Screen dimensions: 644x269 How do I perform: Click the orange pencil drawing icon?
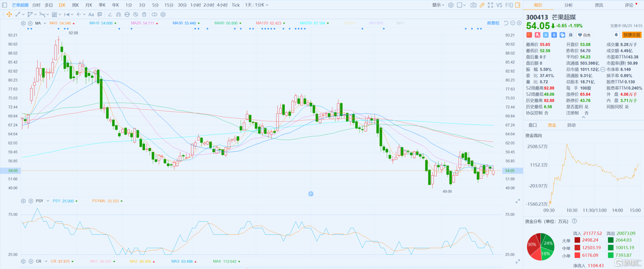pyautogui.click(x=482, y=5)
